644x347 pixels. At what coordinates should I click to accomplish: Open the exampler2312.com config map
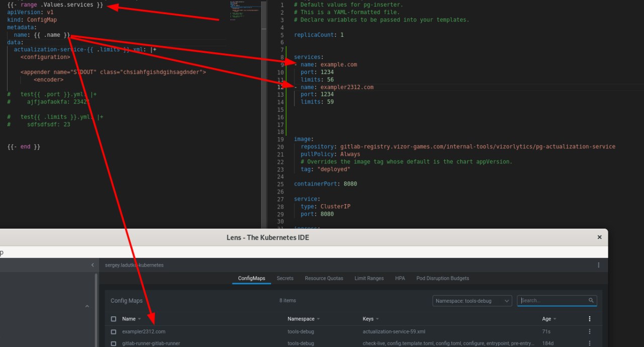[x=143, y=331]
